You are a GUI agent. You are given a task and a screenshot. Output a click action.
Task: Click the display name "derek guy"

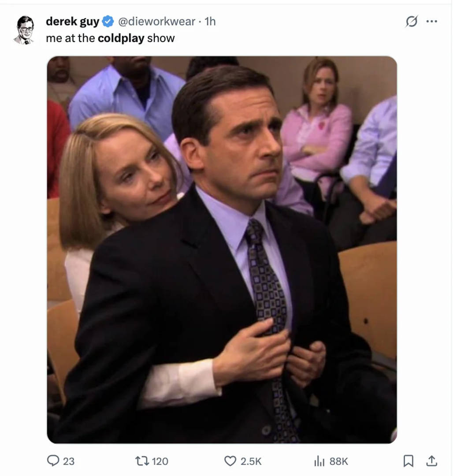click(73, 21)
